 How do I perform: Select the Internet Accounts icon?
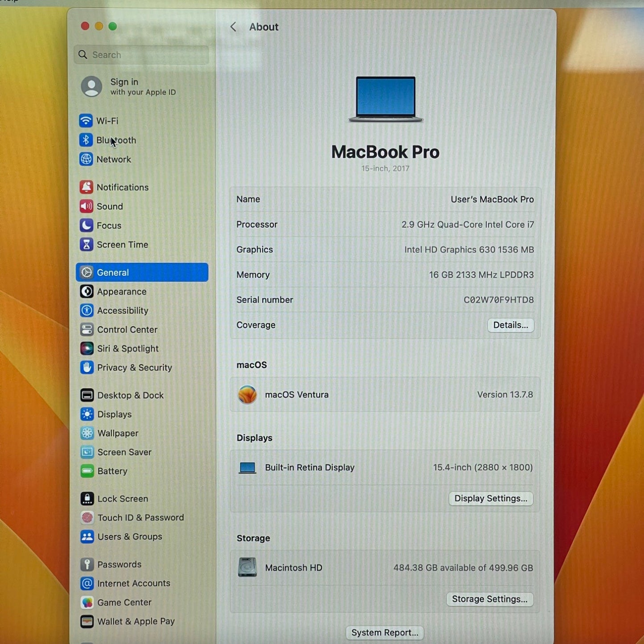(x=87, y=583)
